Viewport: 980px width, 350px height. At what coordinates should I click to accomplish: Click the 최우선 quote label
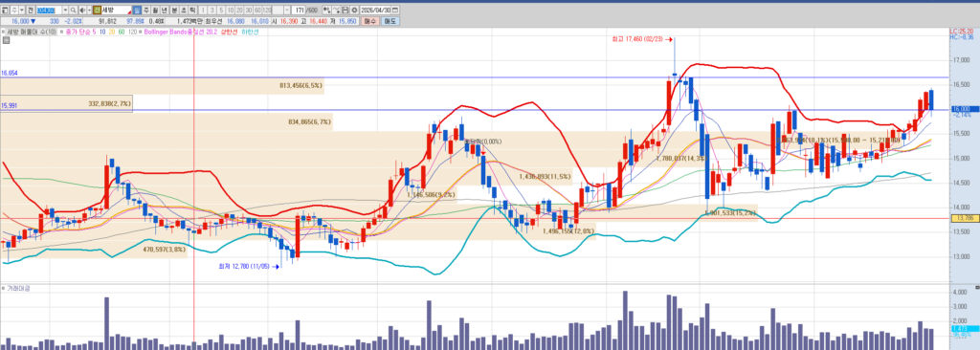[213, 21]
